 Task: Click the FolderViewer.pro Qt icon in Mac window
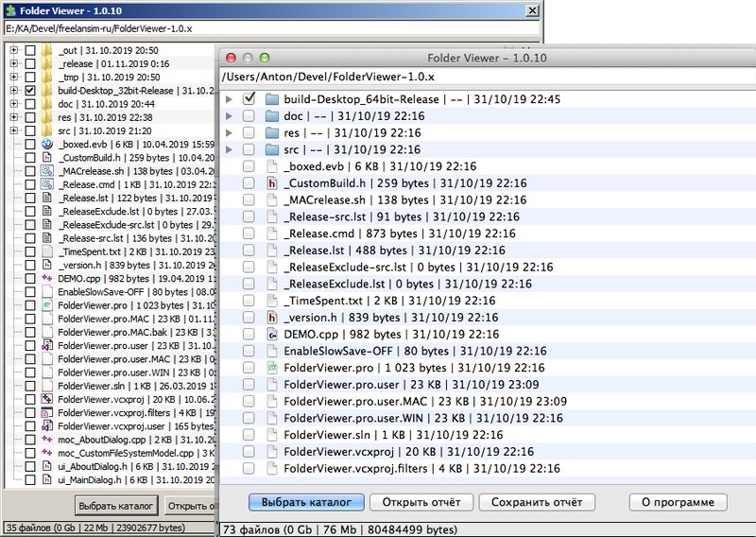pyautogui.click(x=272, y=368)
